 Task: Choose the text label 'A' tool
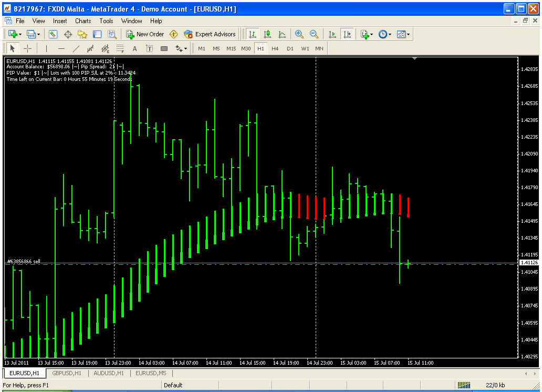(x=134, y=48)
